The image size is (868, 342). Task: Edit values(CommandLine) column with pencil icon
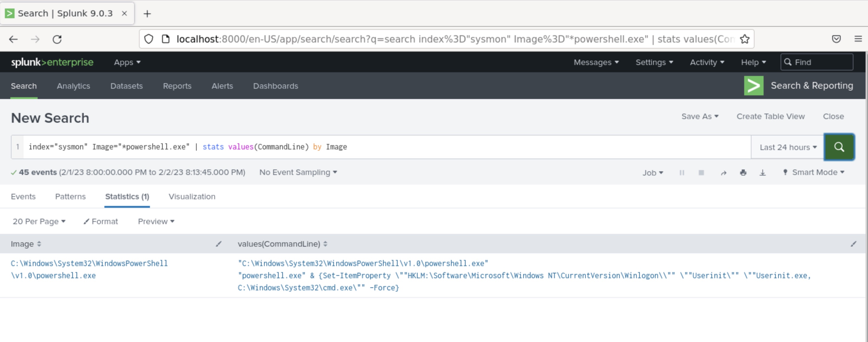pyautogui.click(x=853, y=244)
